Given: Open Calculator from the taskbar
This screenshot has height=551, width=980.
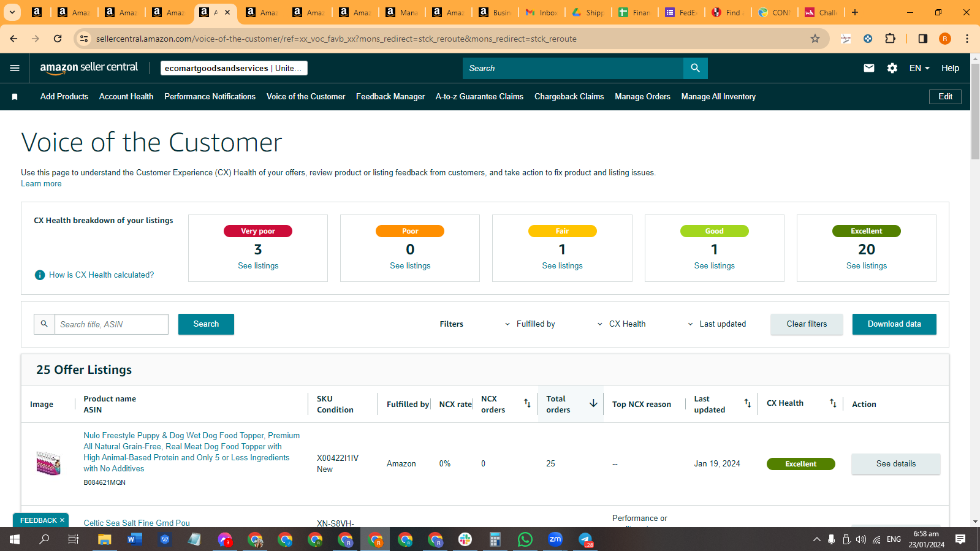Looking at the screenshot, I should [495, 539].
